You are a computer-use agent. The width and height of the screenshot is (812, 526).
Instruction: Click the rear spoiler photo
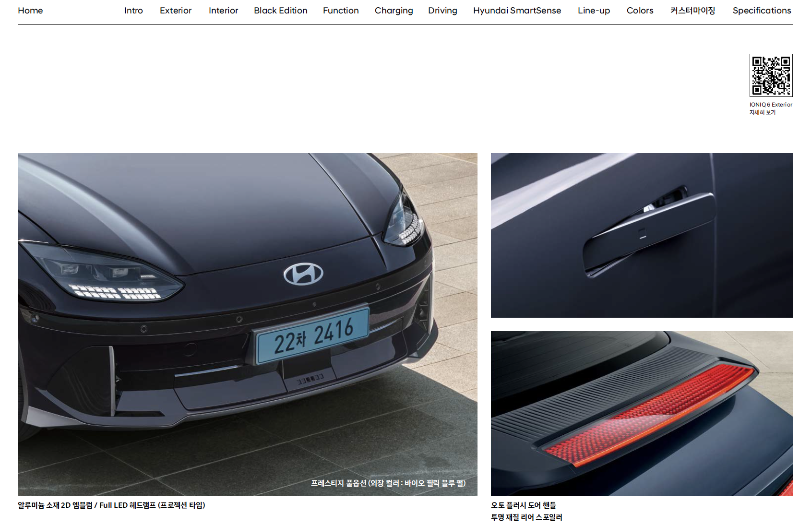(642, 414)
